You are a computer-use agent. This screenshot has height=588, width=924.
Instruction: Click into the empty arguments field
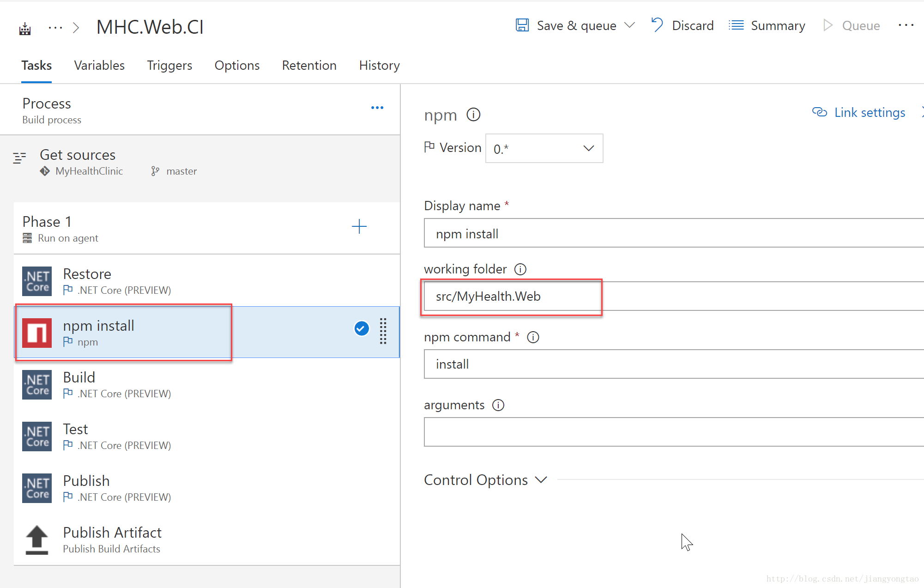click(x=674, y=432)
